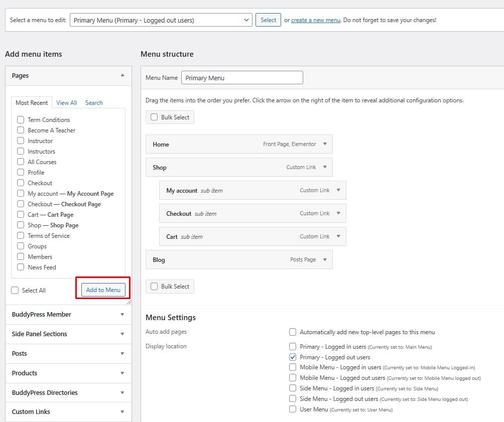Uncheck Primary - Logged out users location

click(293, 357)
